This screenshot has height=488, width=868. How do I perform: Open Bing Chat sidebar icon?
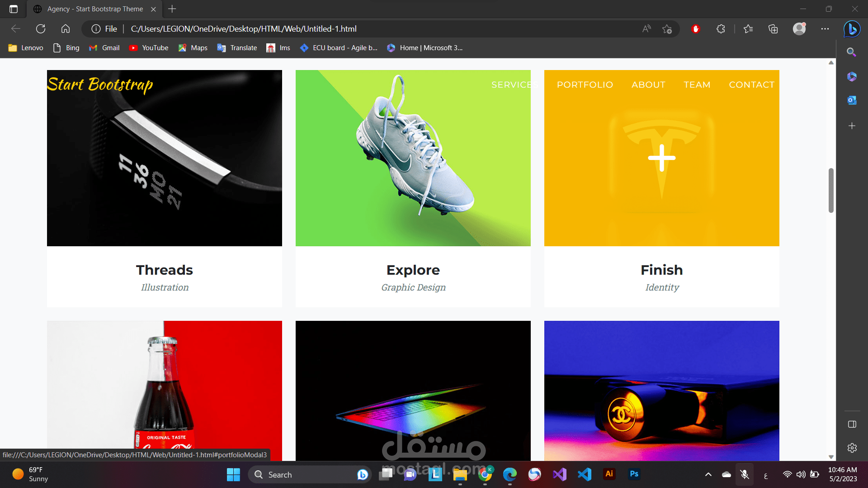pyautogui.click(x=852, y=29)
